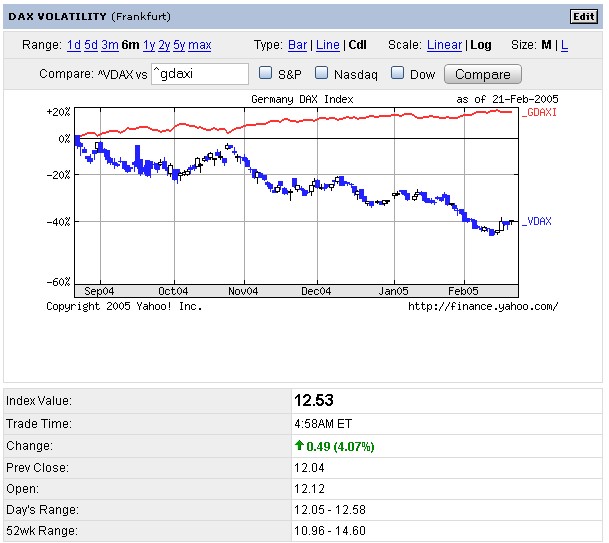The width and height of the screenshot is (609, 543).
Task: Click the Feb05 axis label
Action: 463,291
